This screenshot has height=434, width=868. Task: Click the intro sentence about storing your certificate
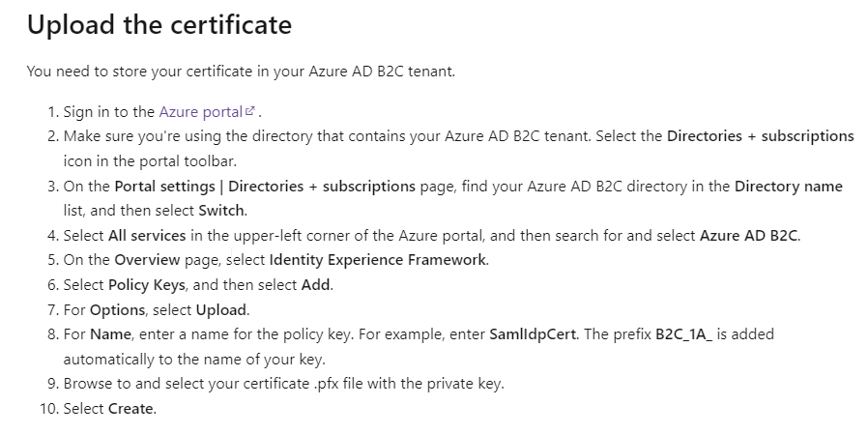pos(241,72)
